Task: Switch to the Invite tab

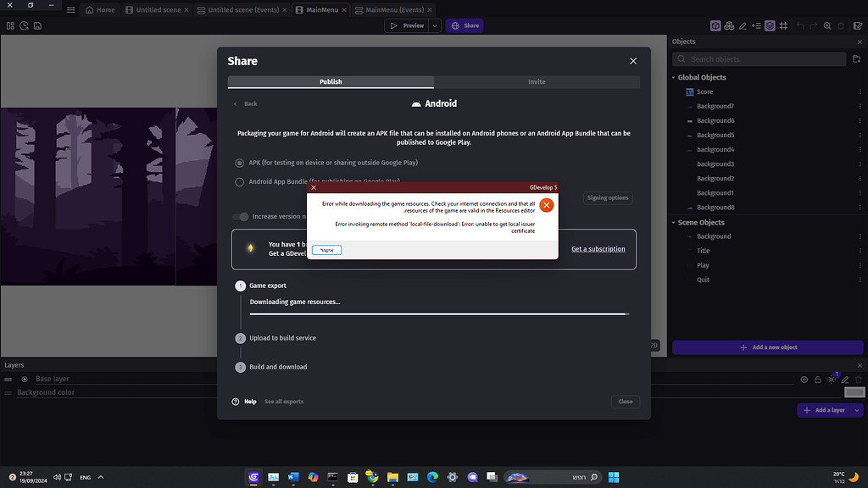Action: [537, 82]
